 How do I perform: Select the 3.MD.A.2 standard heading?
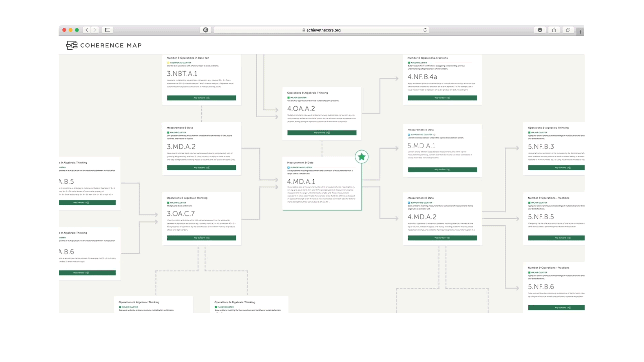tap(181, 146)
